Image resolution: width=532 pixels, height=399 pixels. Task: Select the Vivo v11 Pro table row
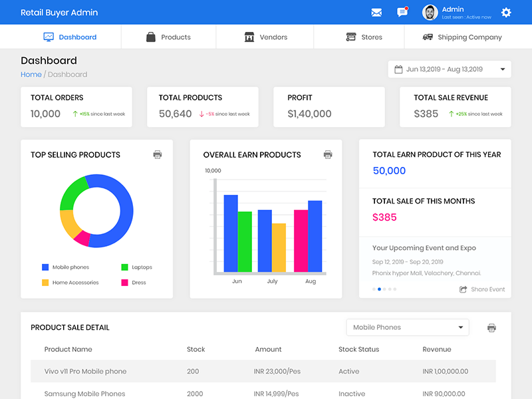click(263, 371)
